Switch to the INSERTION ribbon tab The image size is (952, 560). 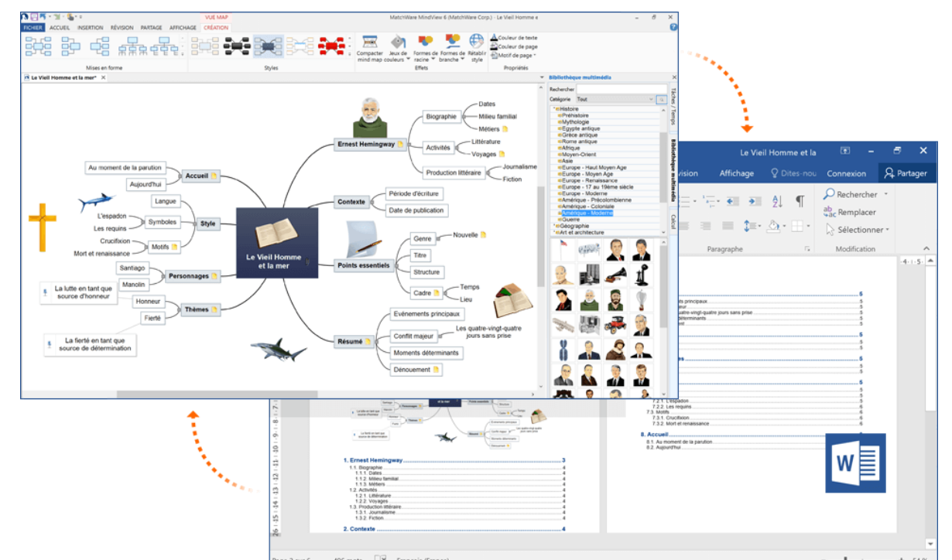click(90, 28)
